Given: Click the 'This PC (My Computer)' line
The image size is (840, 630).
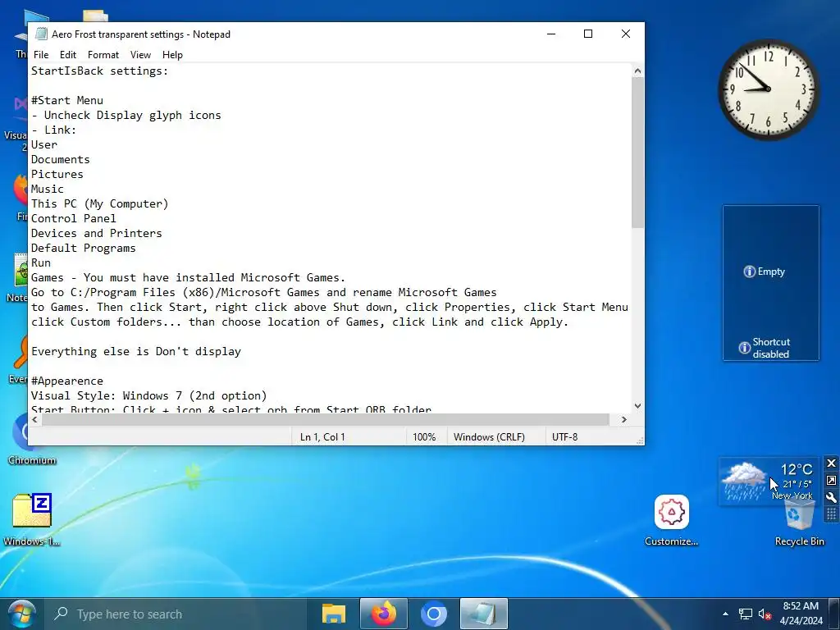Looking at the screenshot, I should (x=99, y=203).
